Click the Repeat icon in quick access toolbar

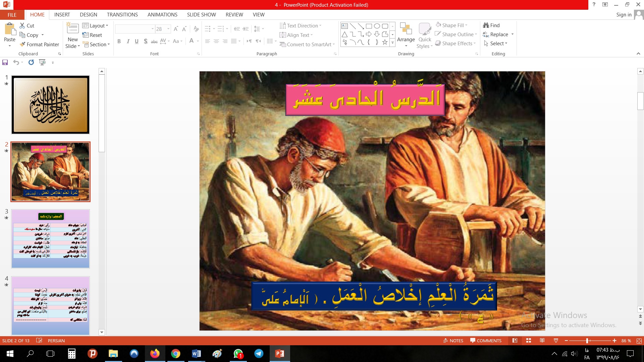point(31,62)
